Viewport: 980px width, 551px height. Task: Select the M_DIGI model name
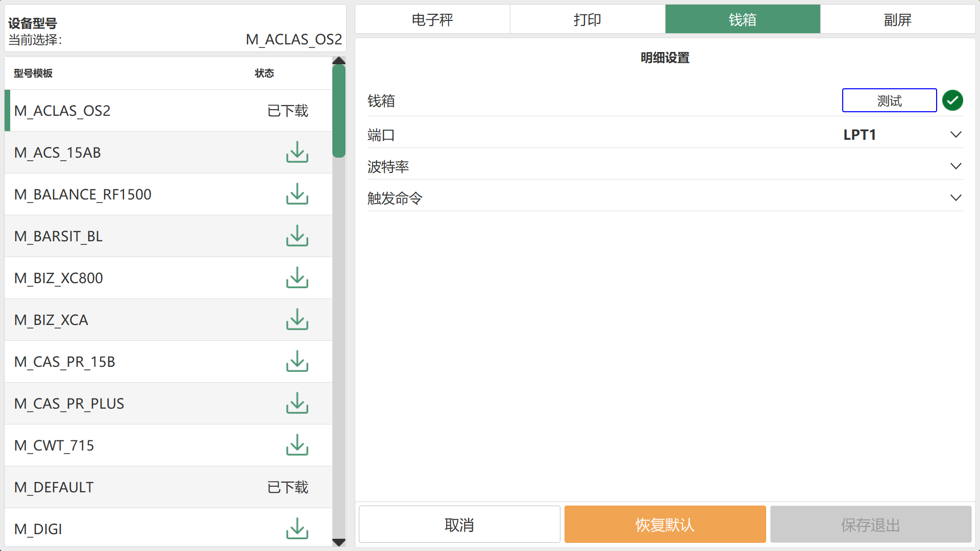pos(38,529)
